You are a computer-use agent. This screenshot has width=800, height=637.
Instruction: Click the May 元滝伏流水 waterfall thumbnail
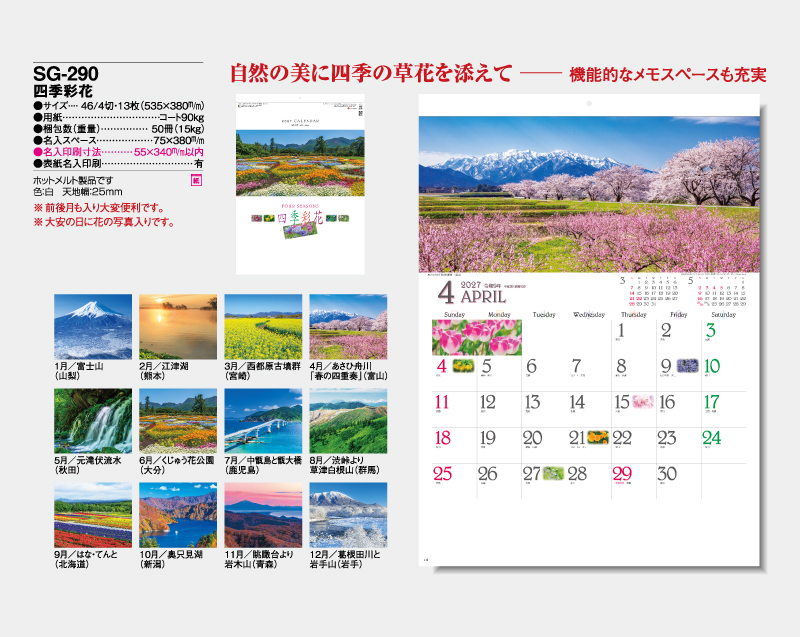[x=93, y=421]
